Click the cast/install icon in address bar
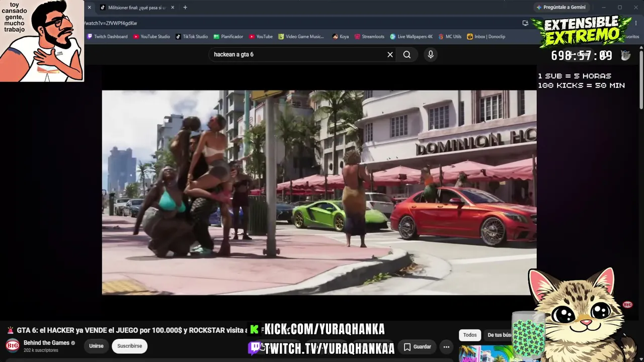The height and width of the screenshot is (362, 644). point(525,23)
